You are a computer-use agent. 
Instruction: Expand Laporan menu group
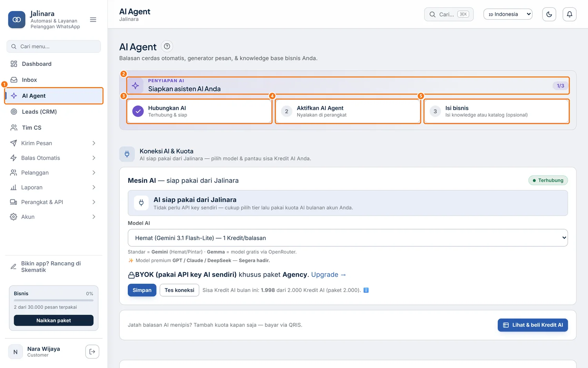coord(54,188)
